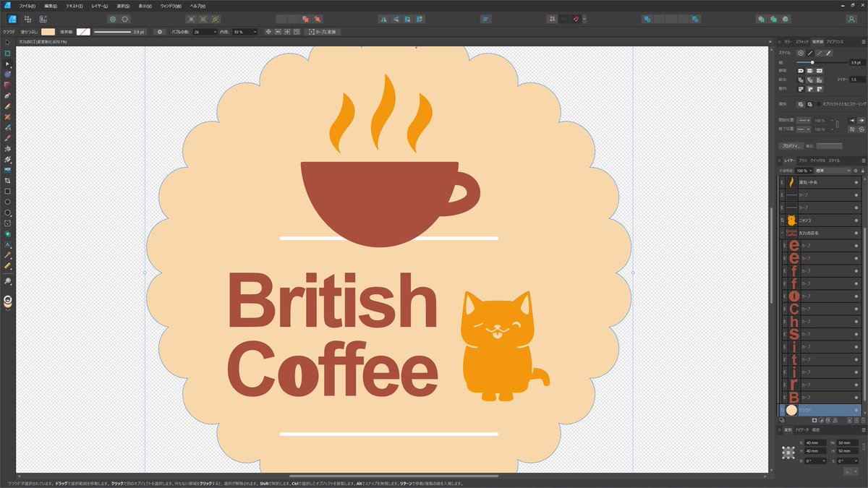Click the fill color swatch
This screenshot has width=868, height=488.
pyautogui.click(x=48, y=32)
